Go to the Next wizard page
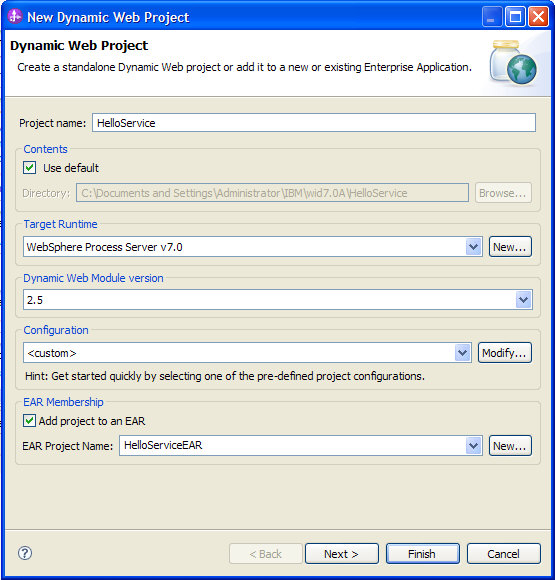Image resolution: width=555 pixels, height=580 pixels. tap(342, 554)
